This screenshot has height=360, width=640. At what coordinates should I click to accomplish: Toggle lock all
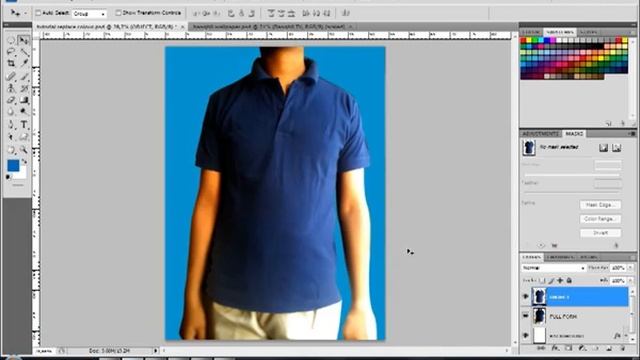click(x=569, y=280)
